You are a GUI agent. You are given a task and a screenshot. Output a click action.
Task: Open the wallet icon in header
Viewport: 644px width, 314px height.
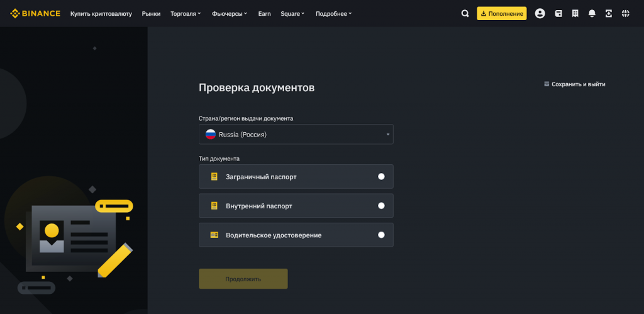pyautogui.click(x=558, y=14)
